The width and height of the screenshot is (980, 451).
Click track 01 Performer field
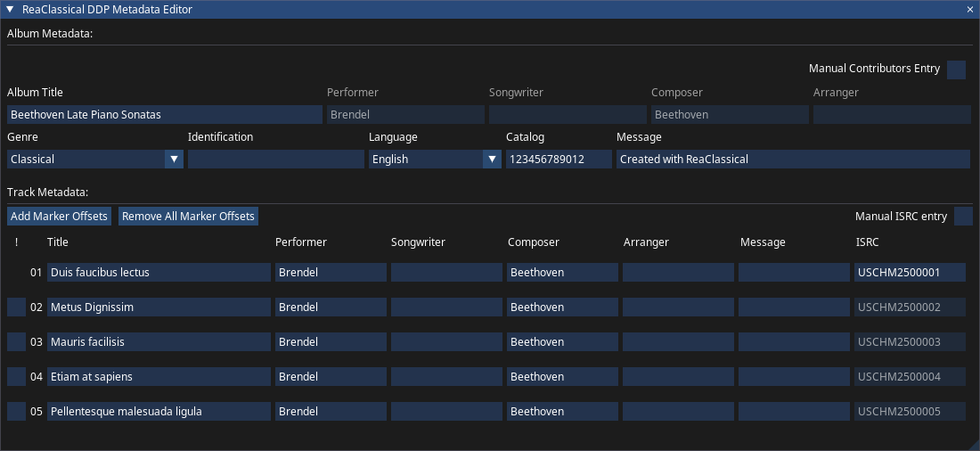tap(331, 272)
